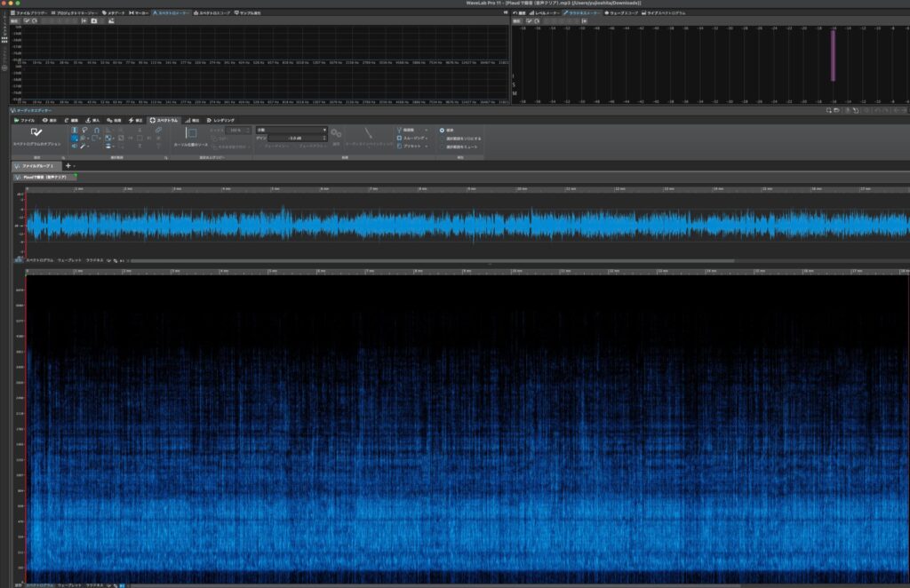Click the カーソル位置のソース icon
Viewport: 910px width, 588px height.
(x=191, y=134)
